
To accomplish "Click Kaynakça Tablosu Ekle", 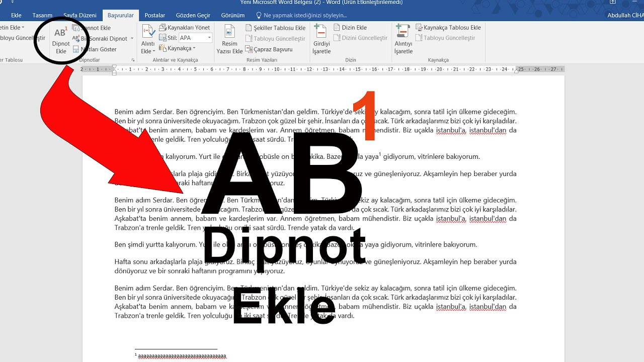I will click(448, 28).
